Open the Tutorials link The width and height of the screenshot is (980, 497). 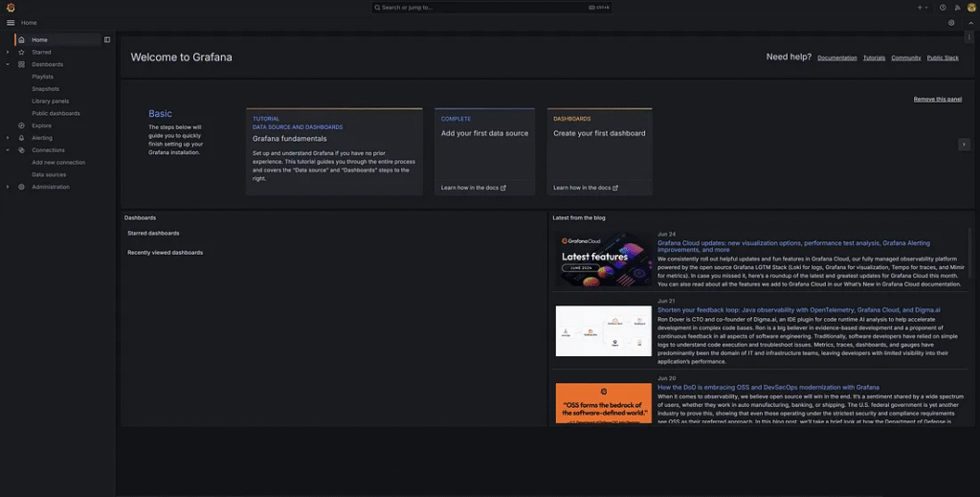click(874, 57)
